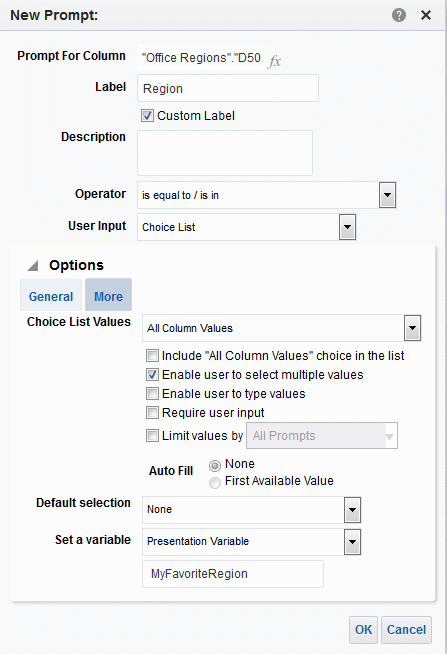Toggle Enable user to select multiple values

coord(152,375)
